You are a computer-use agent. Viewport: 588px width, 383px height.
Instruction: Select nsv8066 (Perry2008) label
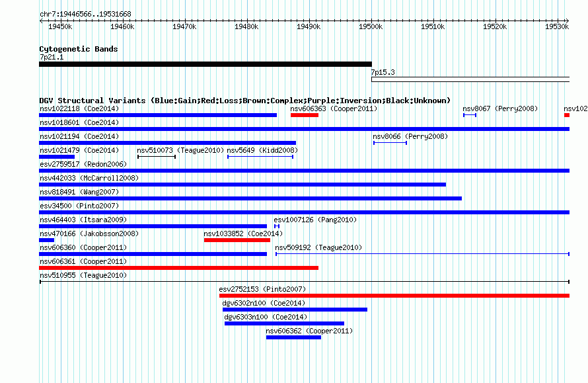(x=410, y=137)
